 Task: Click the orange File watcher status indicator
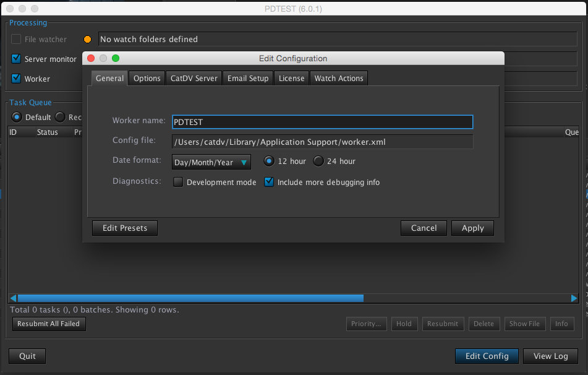(87, 40)
